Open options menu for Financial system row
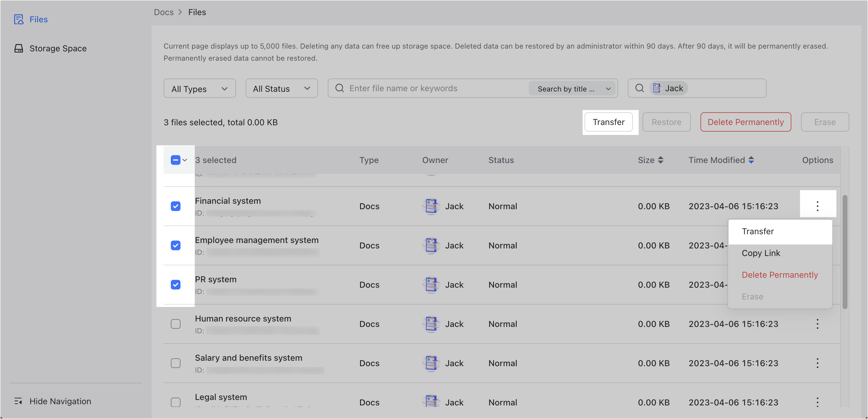This screenshot has height=419, width=868. pyautogui.click(x=818, y=206)
